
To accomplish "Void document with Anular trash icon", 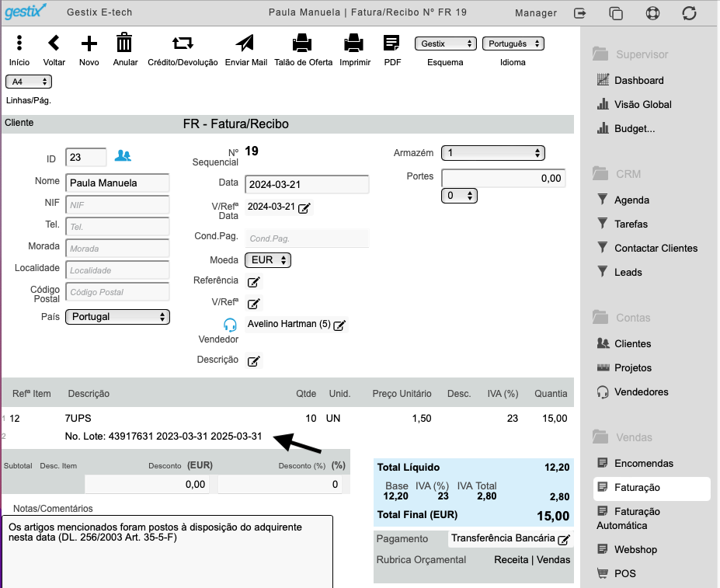I will click(x=124, y=43).
